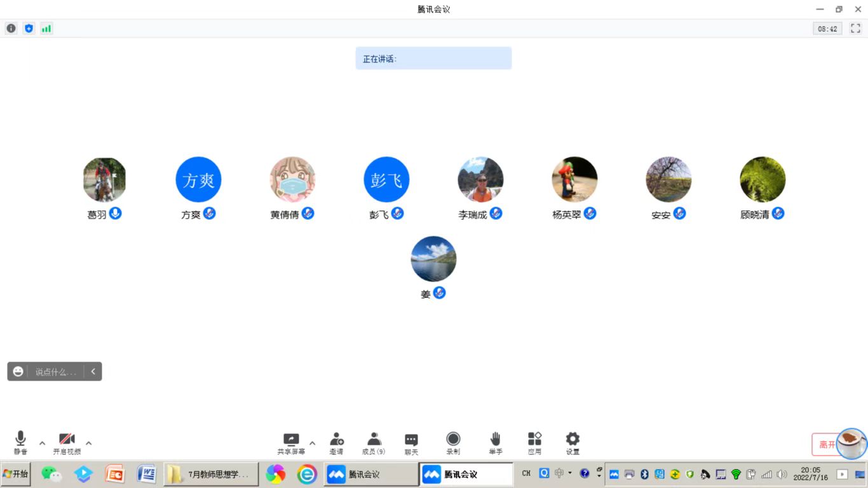Open the blue help question-mark icon

tap(585, 473)
